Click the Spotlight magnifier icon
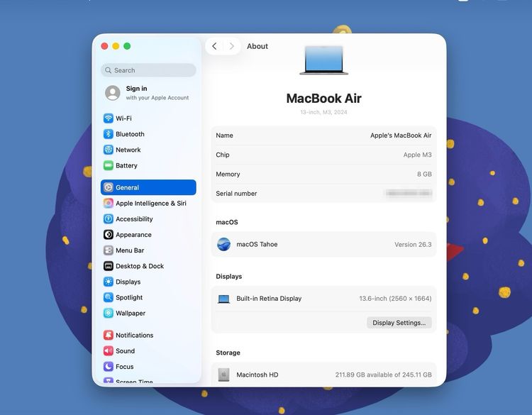The image size is (532, 415). pos(109,297)
